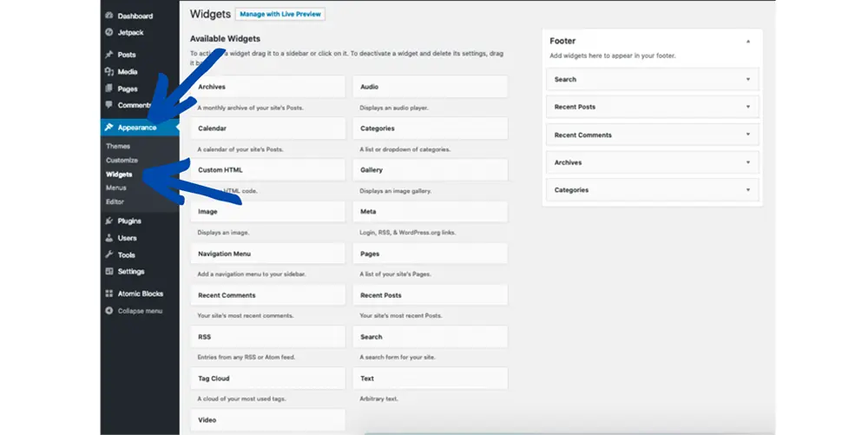The width and height of the screenshot is (868, 435).
Task: Select the available Pages widget
Action: pyautogui.click(x=431, y=254)
